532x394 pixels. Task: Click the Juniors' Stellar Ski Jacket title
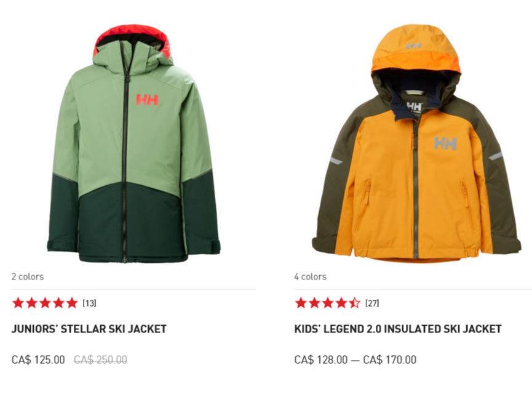89,329
